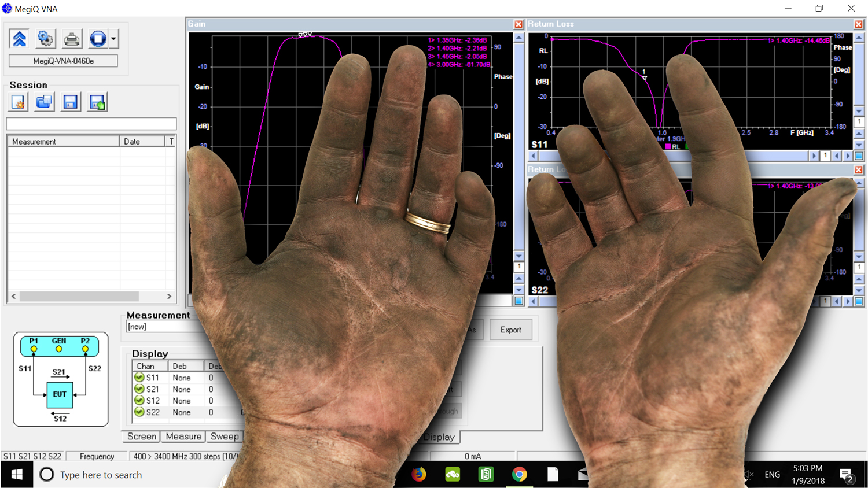Image resolution: width=868 pixels, height=488 pixels.
Task: Collapse the Gain window scrollbar down arrow
Action: coord(518,255)
